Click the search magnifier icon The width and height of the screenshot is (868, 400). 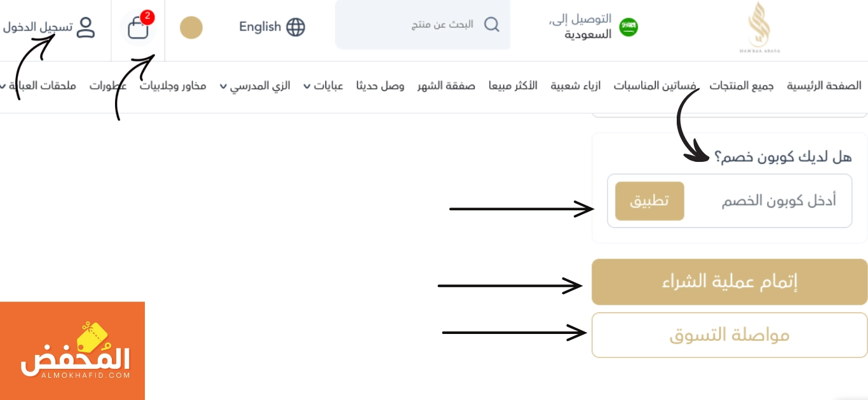[492, 24]
